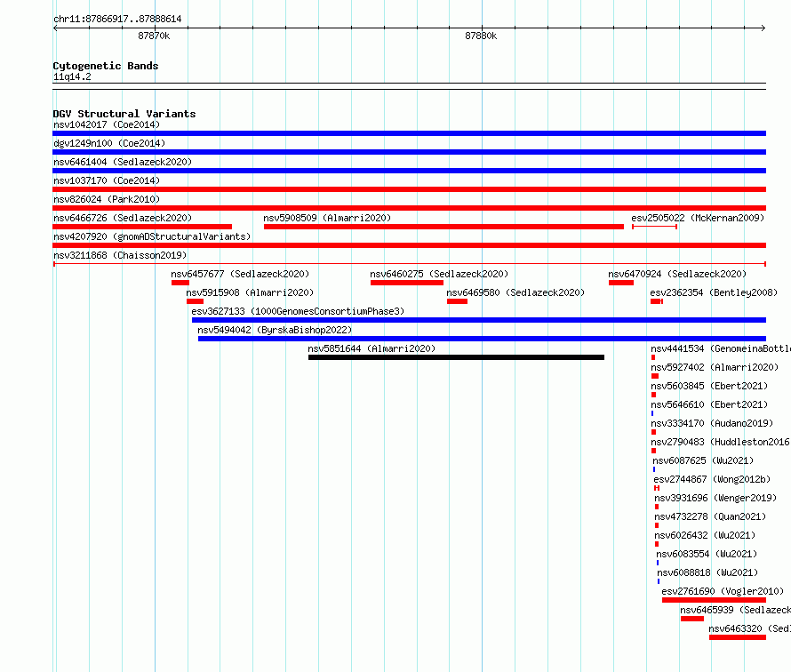The image size is (791, 672).
Task: Open the nsv1037170 (Coe2014) variant label
Action: coord(107,180)
